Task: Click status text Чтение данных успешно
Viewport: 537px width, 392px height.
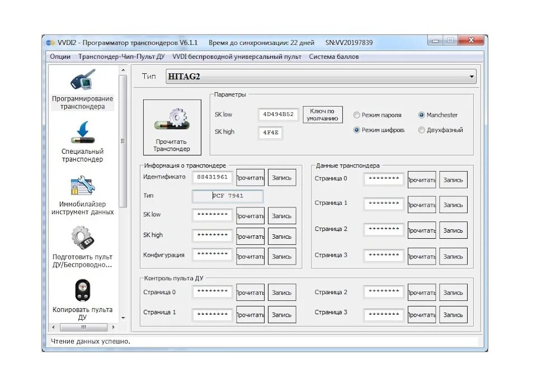Action: click(x=91, y=341)
